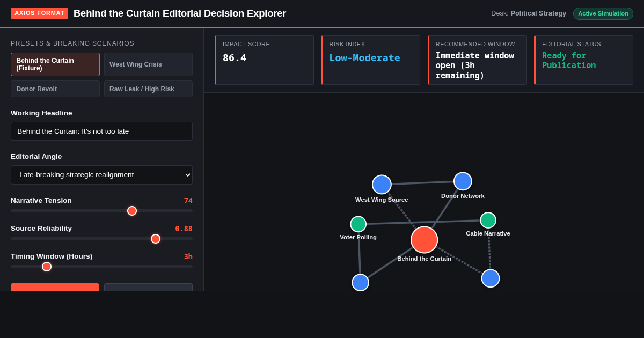
Task: Click the Narrative Tension value 74
Action: pyautogui.click(x=188, y=201)
